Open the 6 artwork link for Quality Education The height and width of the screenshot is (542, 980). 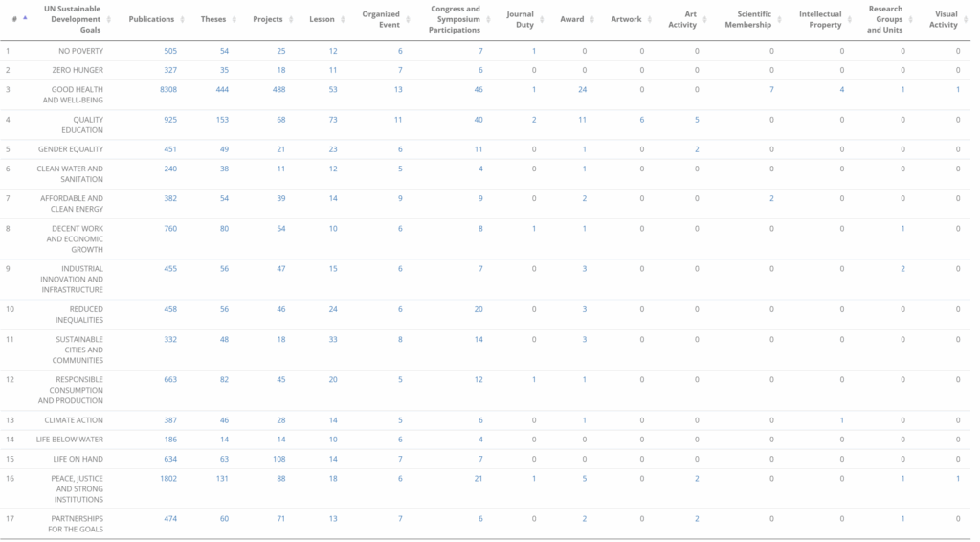642,120
